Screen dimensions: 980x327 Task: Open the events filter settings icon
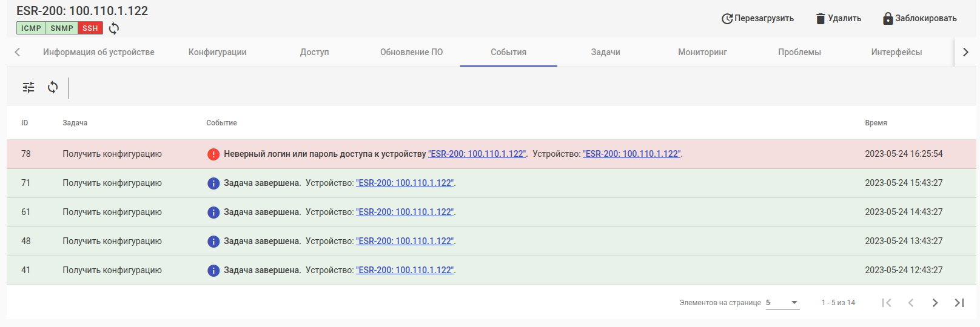click(x=29, y=87)
